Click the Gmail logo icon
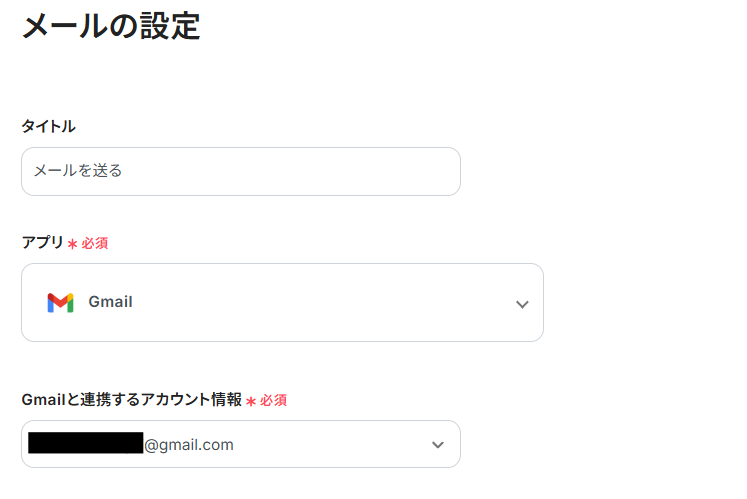Image resolution: width=747 pixels, height=499 pixels. pos(60,303)
